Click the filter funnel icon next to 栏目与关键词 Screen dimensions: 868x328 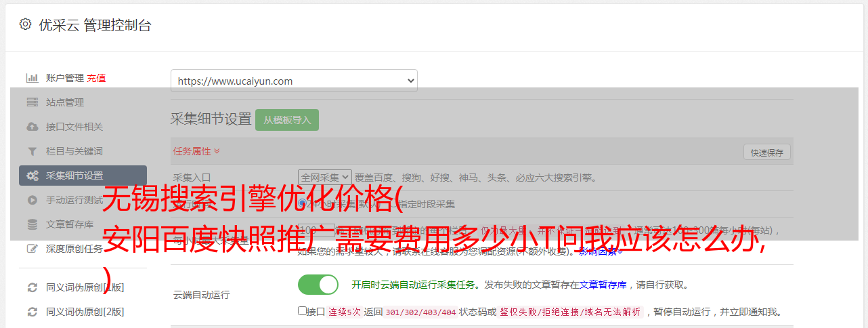coord(32,151)
